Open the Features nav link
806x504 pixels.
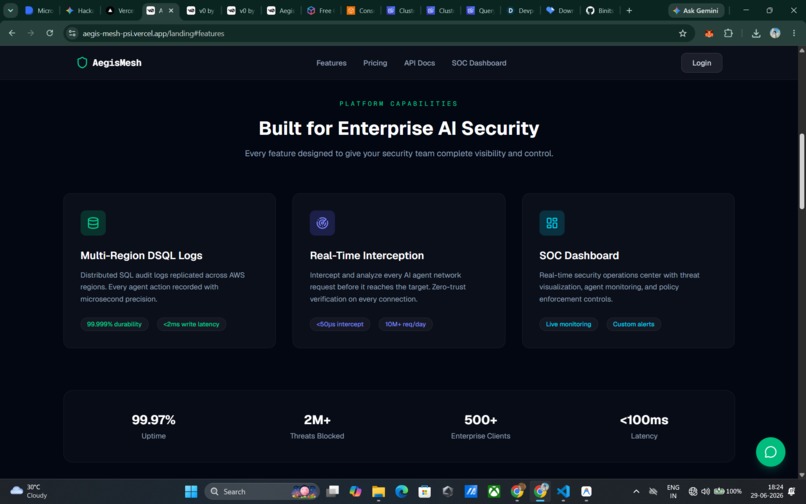coord(331,63)
